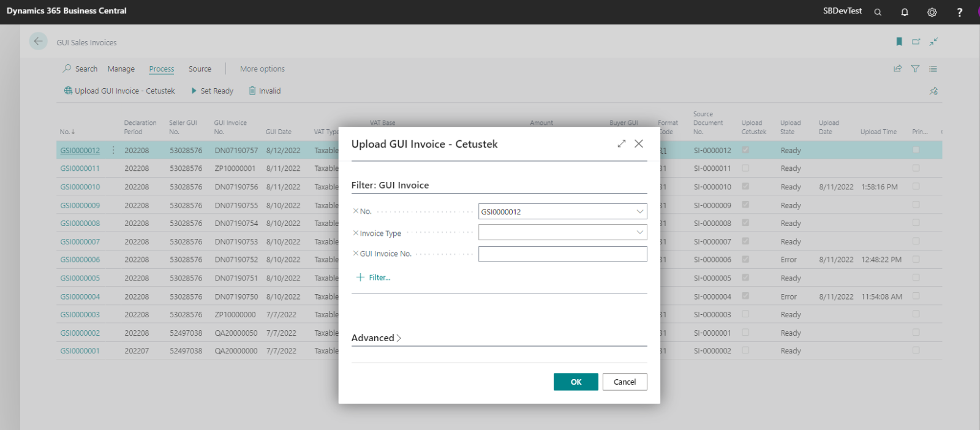Open the More options menu
This screenshot has width=980, height=430.
(262, 69)
